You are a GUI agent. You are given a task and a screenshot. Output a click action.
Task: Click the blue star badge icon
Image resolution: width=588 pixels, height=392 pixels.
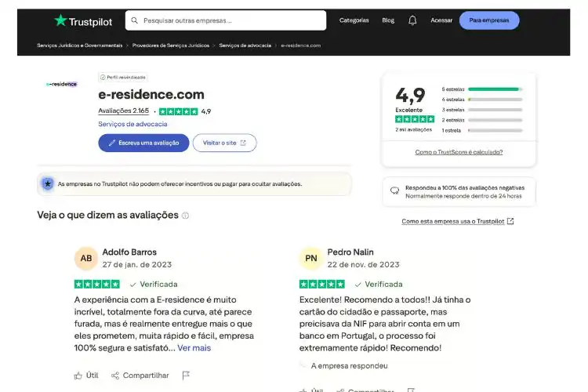pos(48,183)
